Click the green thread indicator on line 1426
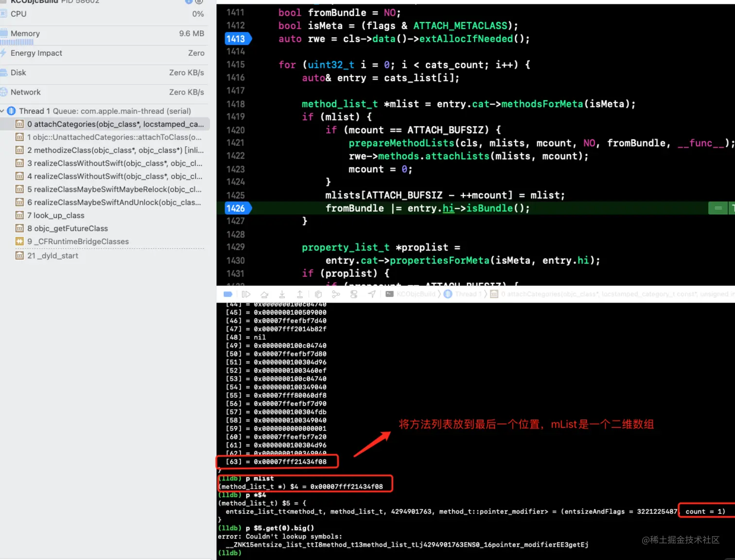 (x=717, y=208)
